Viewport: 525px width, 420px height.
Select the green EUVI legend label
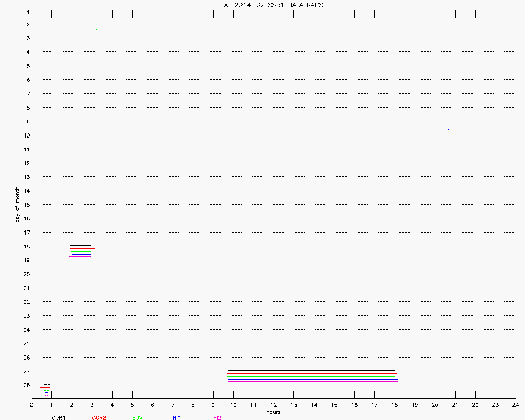point(138,417)
